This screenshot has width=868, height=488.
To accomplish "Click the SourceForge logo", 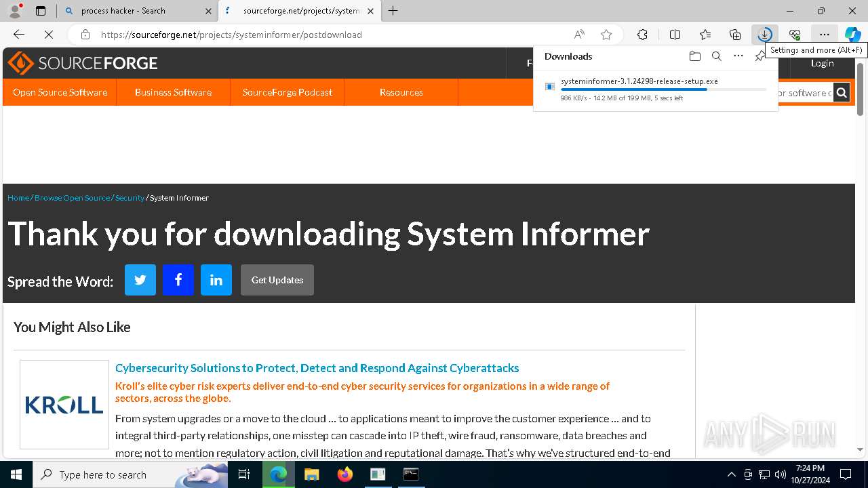I will (83, 63).
